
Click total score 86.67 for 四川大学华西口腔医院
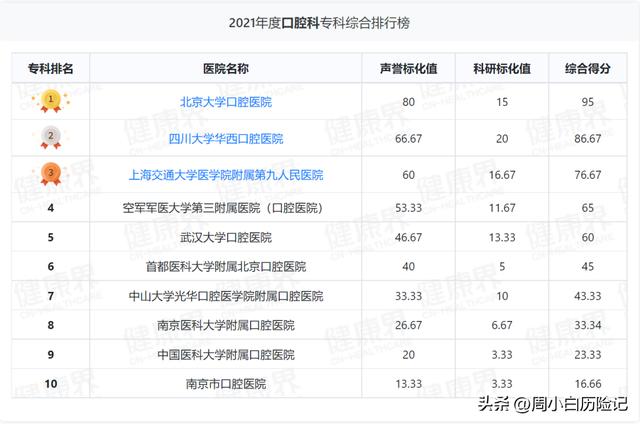pyautogui.click(x=588, y=139)
